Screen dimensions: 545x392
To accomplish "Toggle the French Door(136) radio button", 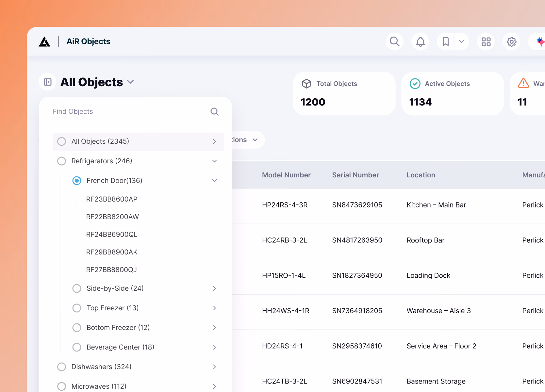I will click(77, 181).
